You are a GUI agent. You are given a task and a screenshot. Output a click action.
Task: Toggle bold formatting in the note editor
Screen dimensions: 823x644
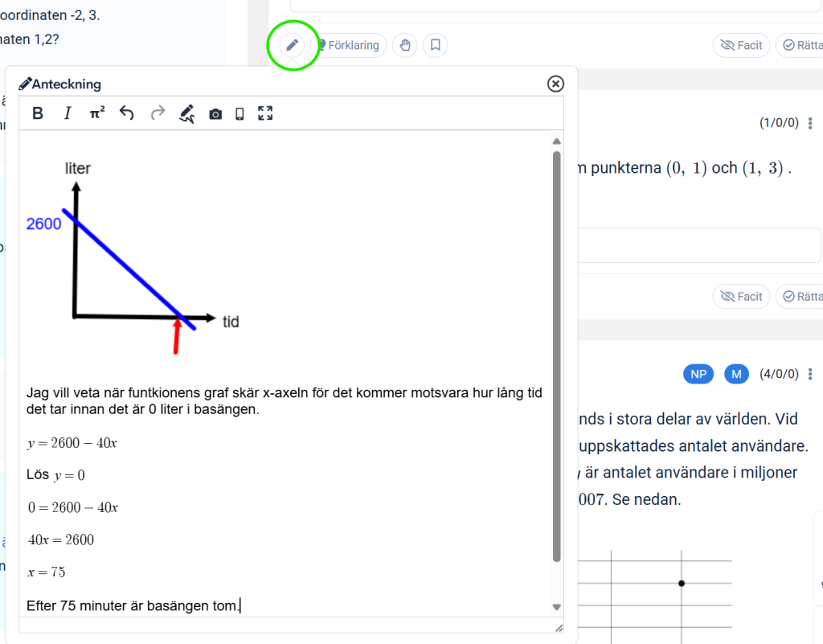[x=38, y=113]
